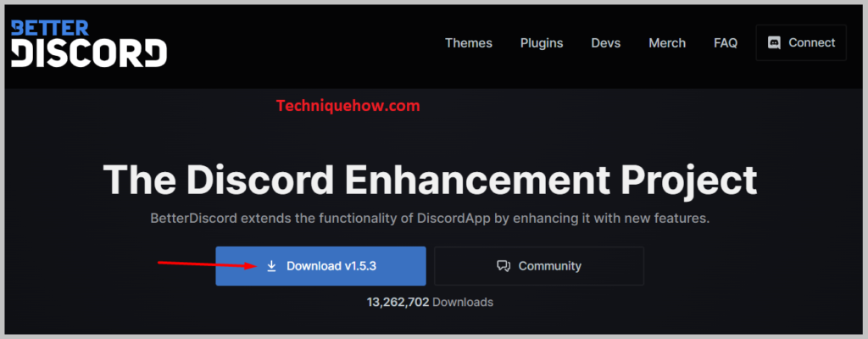Click the chat bubbles icon beside Community
This screenshot has width=868, height=339.
(x=504, y=266)
